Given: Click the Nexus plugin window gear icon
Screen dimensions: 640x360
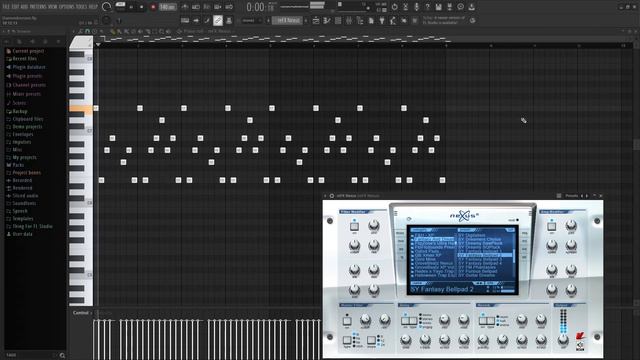Looking at the screenshot, I should 331,196.
